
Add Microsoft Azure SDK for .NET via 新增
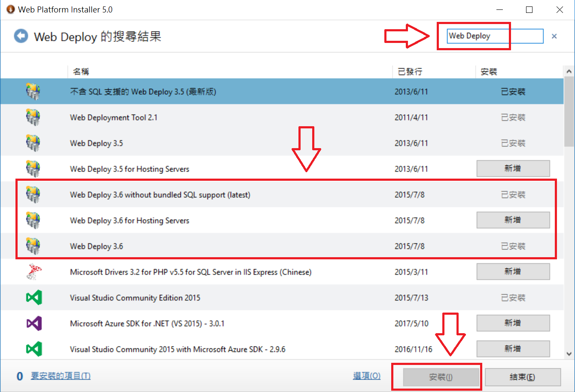coord(513,323)
